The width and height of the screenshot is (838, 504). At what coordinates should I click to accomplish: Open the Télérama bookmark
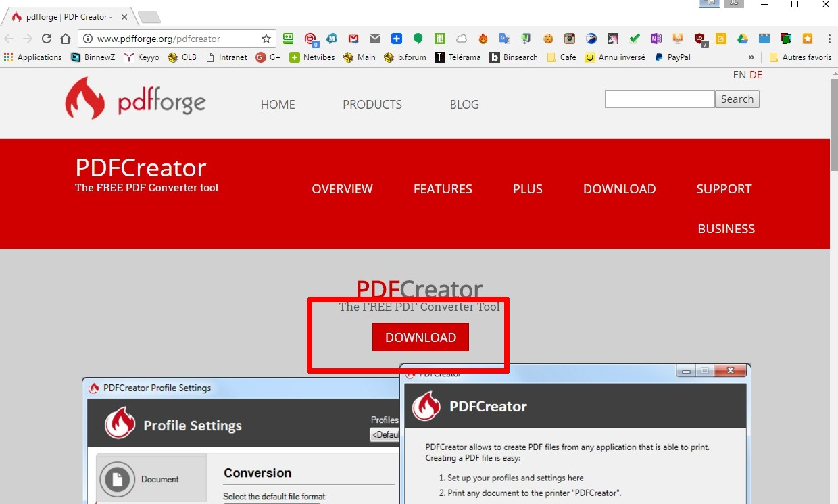(458, 57)
